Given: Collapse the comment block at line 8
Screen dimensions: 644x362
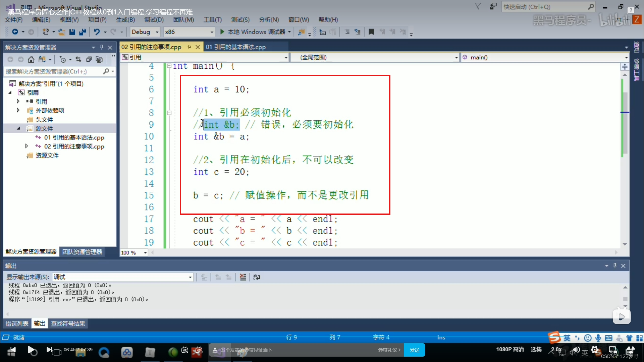Looking at the screenshot, I should pyautogui.click(x=169, y=113).
